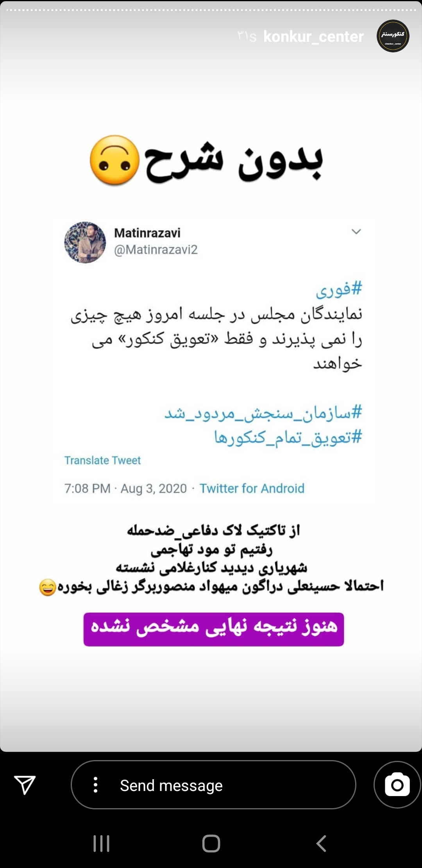The width and height of the screenshot is (422, 868).
Task: Open the konkur_center username
Action: coord(313,36)
